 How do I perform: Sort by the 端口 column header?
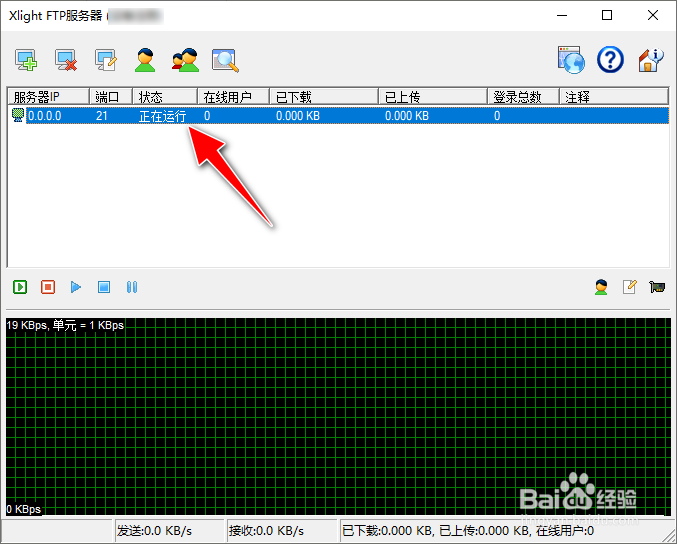111,97
